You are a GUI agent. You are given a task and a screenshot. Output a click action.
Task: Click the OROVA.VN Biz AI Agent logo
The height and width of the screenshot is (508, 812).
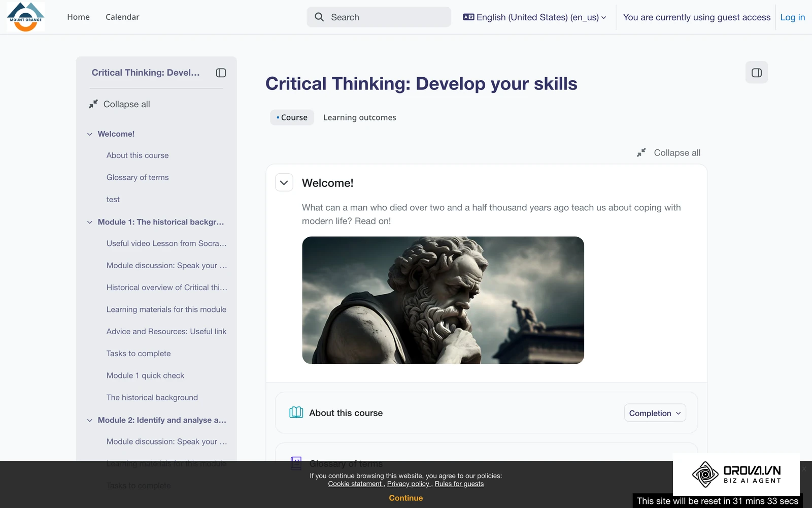coord(736,474)
